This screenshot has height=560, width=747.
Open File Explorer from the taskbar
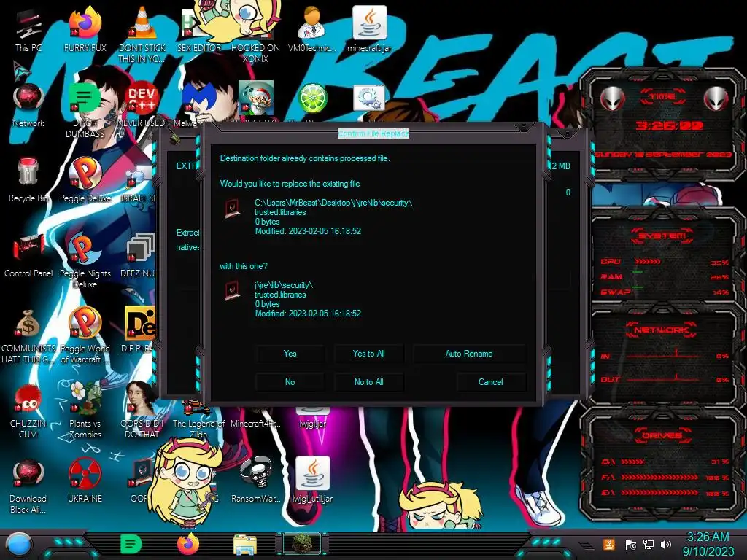[x=245, y=545]
